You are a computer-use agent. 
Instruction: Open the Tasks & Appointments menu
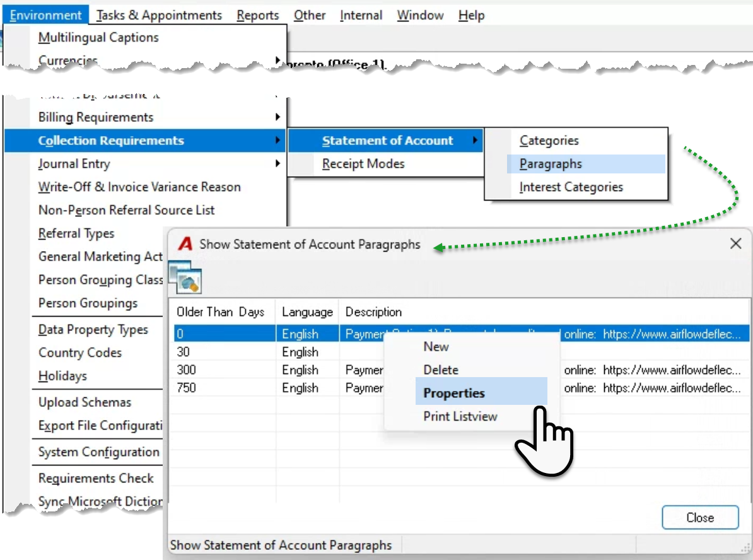pos(159,15)
